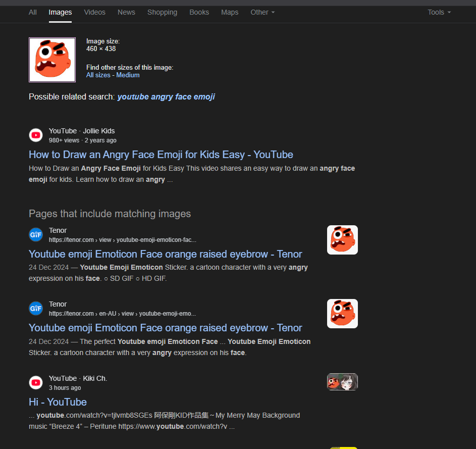Click the YouTube favicon beside Kiki Ch.
The height and width of the screenshot is (449, 476).
point(36,382)
